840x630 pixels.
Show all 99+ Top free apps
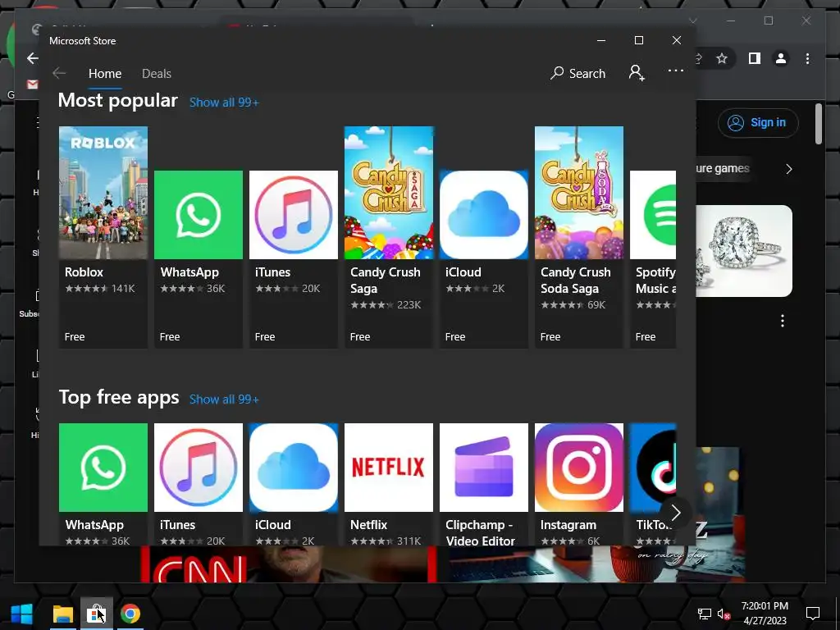(224, 399)
